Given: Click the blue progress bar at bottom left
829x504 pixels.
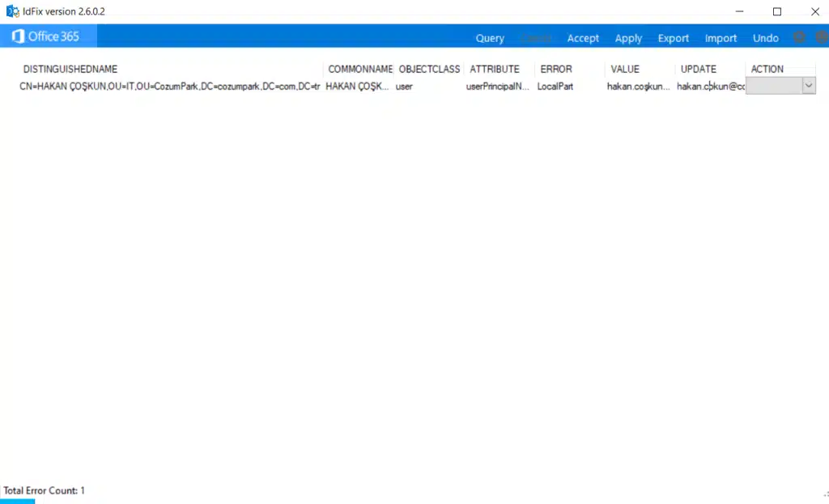Looking at the screenshot, I should (x=17, y=502).
